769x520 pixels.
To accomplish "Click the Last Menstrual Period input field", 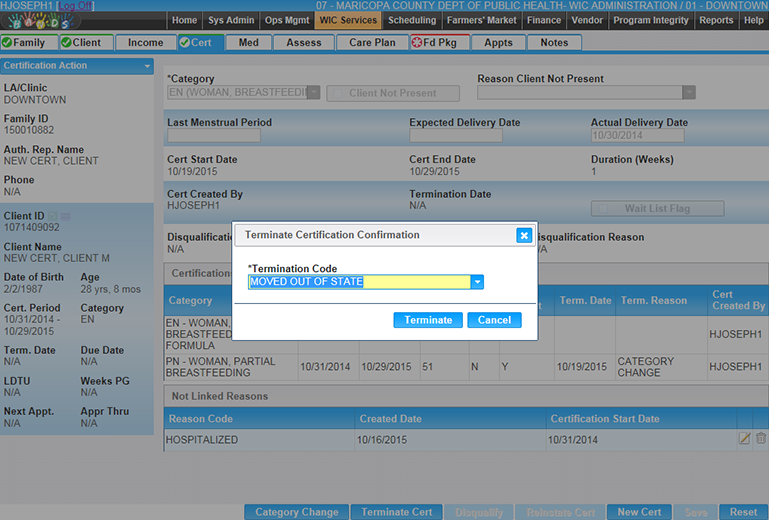I will pos(213,137).
